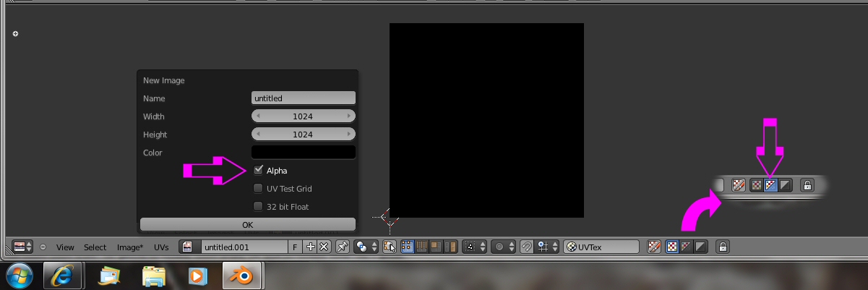Open Windows Media Player from taskbar
Image resolution: width=868 pixels, height=290 pixels.
click(198, 276)
